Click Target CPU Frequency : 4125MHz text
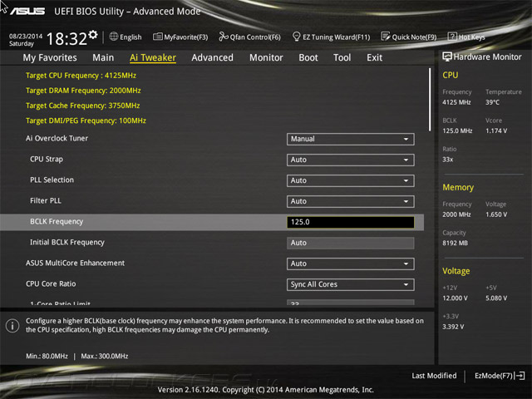 pyautogui.click(x=81, y=76)
